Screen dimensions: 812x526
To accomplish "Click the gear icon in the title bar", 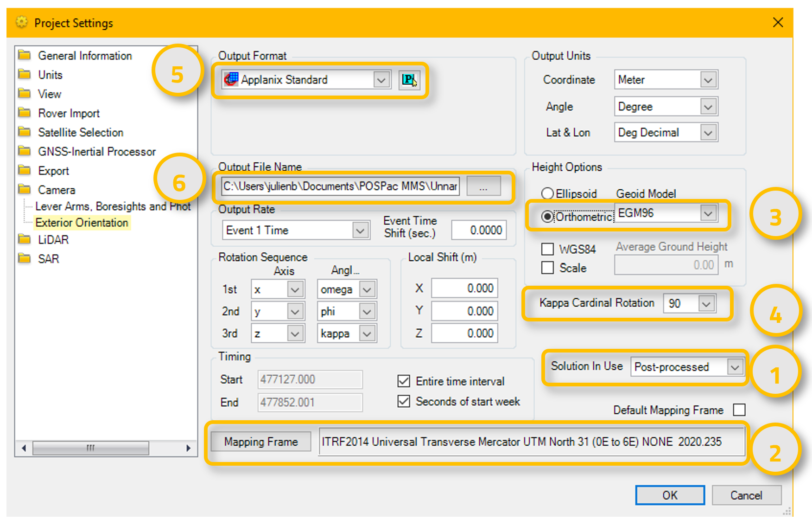I will click(20, 22).
